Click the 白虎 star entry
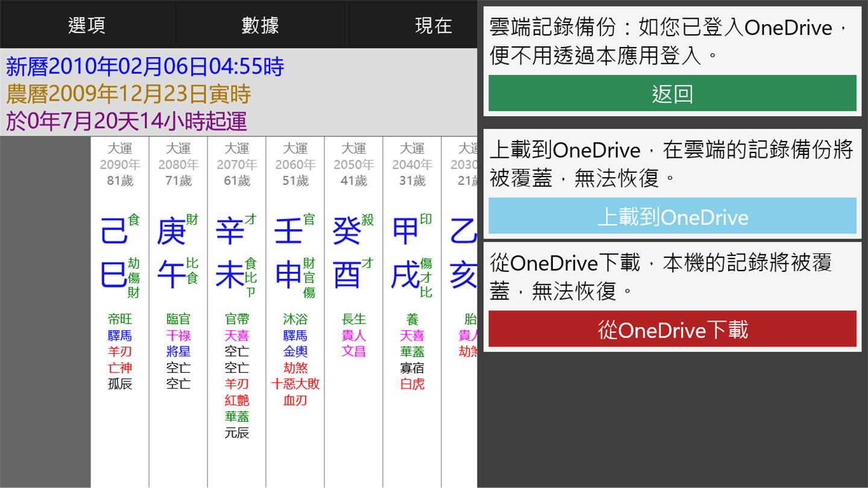Viewport: 868px width, 488px height. tap(412, 384)
